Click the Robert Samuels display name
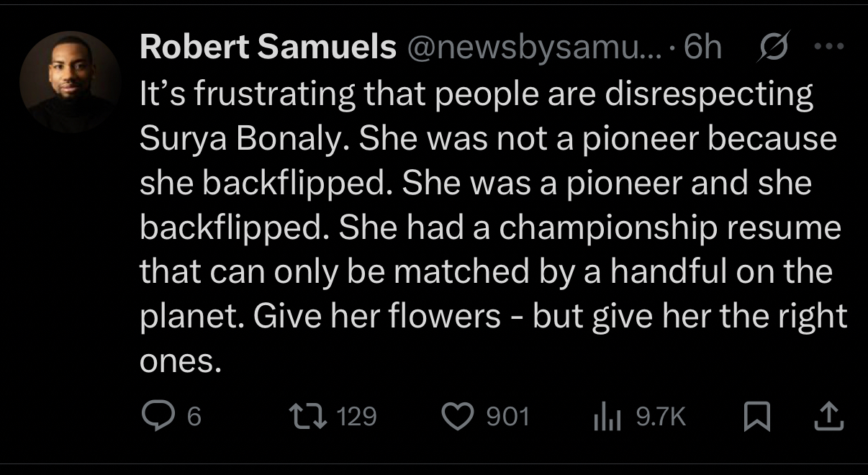Viewport: 868px width, 475px height. click(x=268, y=47)
